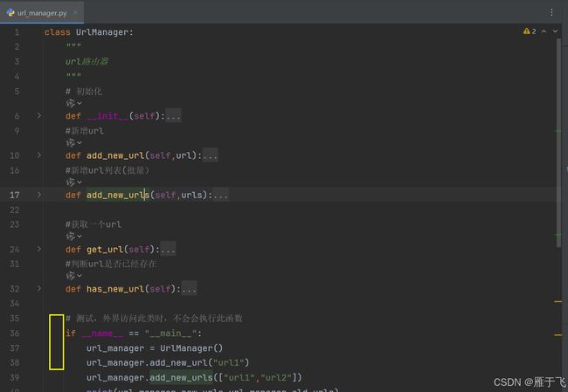568x392 pixels.
Task: Expand the folded add_new_url method arrow
Action: (x=39, y=155)
